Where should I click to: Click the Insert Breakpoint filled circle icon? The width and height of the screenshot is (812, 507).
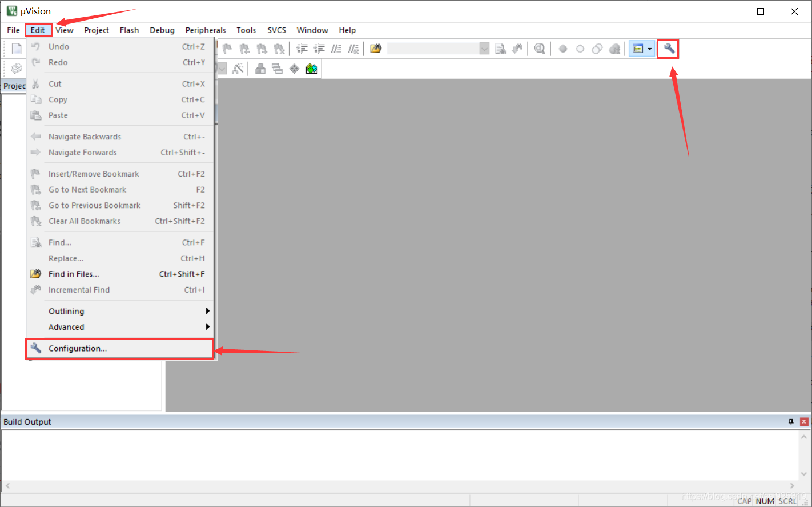(x=563, y=49)
